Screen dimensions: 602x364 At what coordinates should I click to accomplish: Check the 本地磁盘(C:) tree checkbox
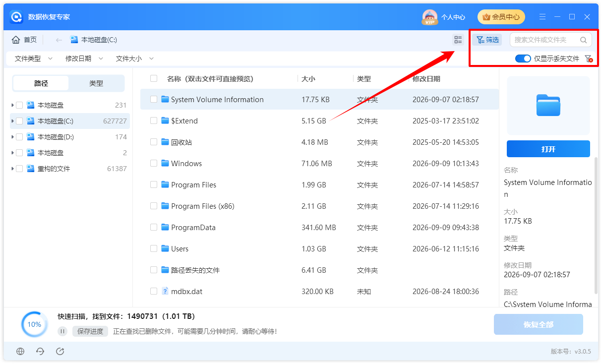pos(19,121)
